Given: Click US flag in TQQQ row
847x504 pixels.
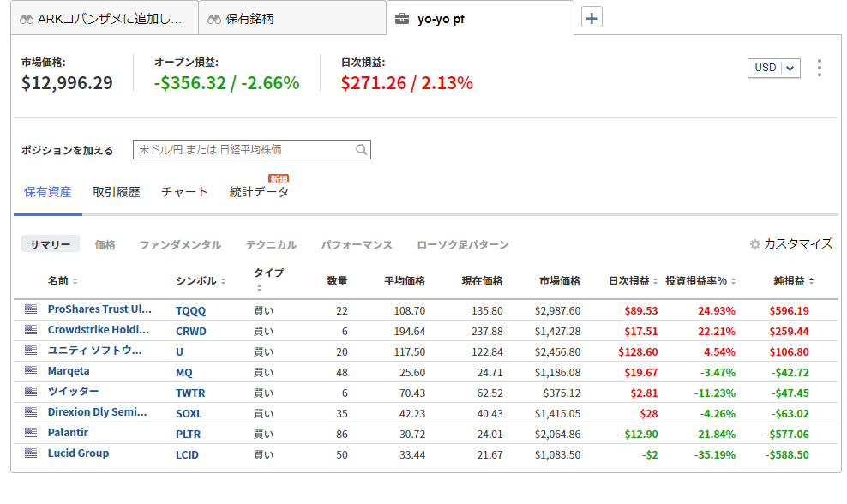Looking at the screenshot, I should [x=31, y=309].
